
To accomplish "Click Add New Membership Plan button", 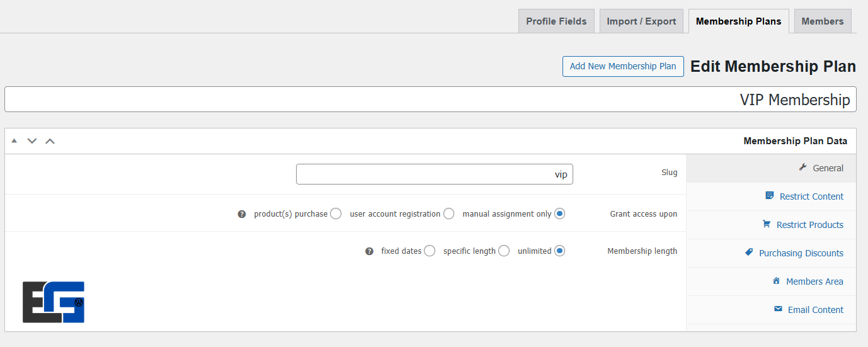I will [x=622, y=66].
